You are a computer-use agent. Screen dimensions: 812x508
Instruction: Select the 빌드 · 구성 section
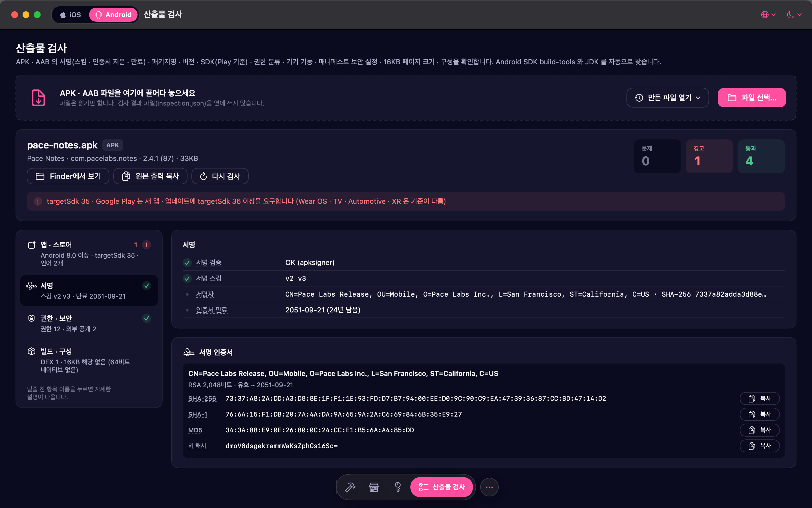point(89,360)
